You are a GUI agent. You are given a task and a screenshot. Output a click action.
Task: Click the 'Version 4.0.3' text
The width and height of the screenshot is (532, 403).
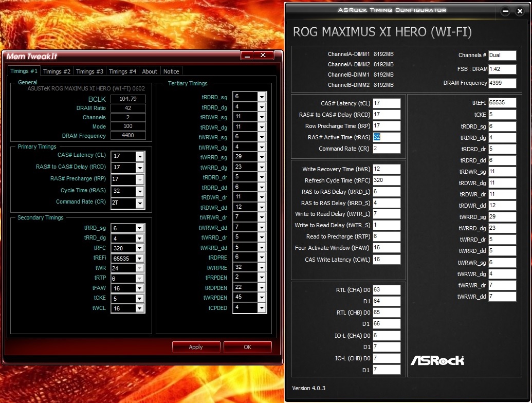309,388
